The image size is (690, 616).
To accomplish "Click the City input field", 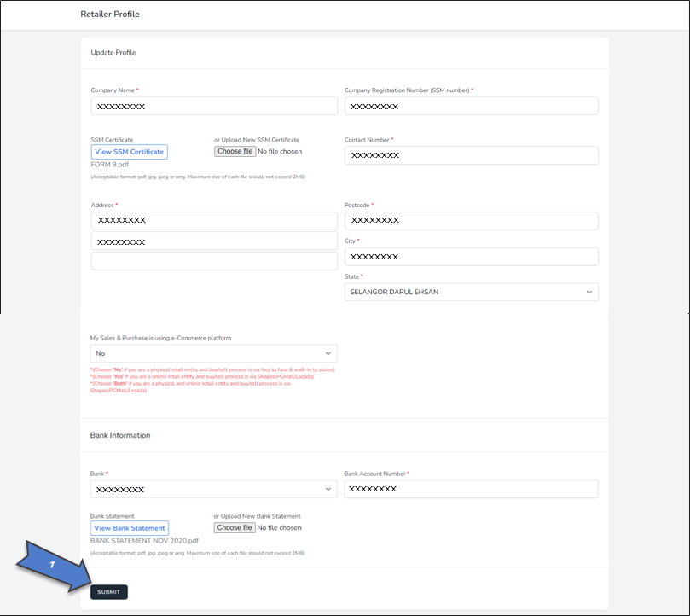I will (x=471, y=256).
